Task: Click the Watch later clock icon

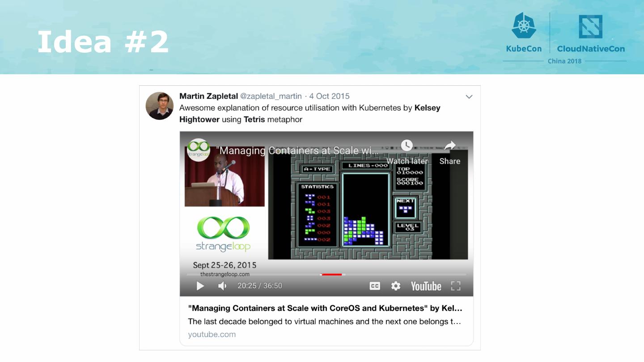Action: (407, 146)
